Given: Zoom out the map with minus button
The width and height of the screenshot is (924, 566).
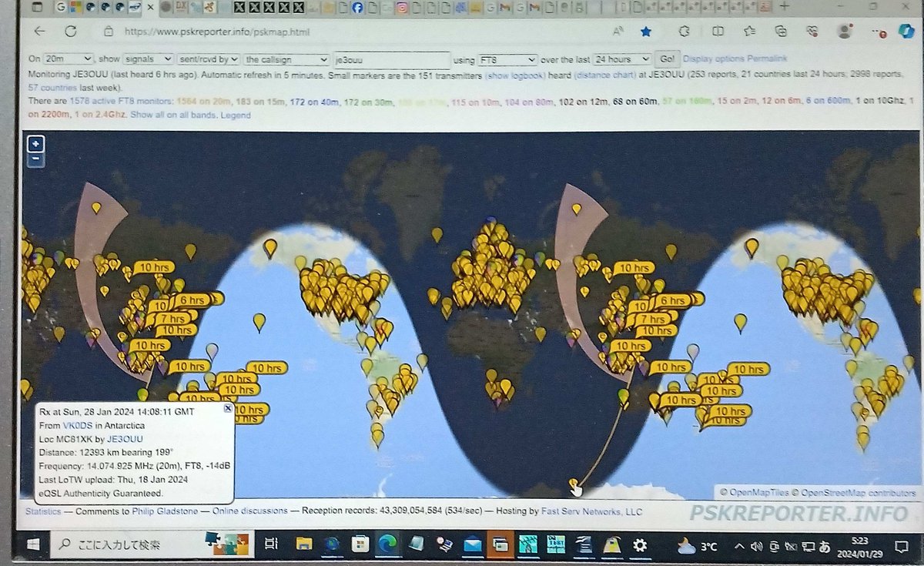Looking at the screenshot, I should [35, 159].
